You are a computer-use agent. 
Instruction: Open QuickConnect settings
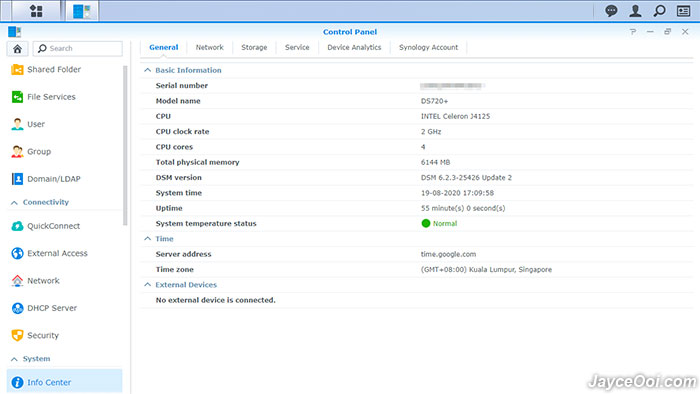click(x=54, y=226)
